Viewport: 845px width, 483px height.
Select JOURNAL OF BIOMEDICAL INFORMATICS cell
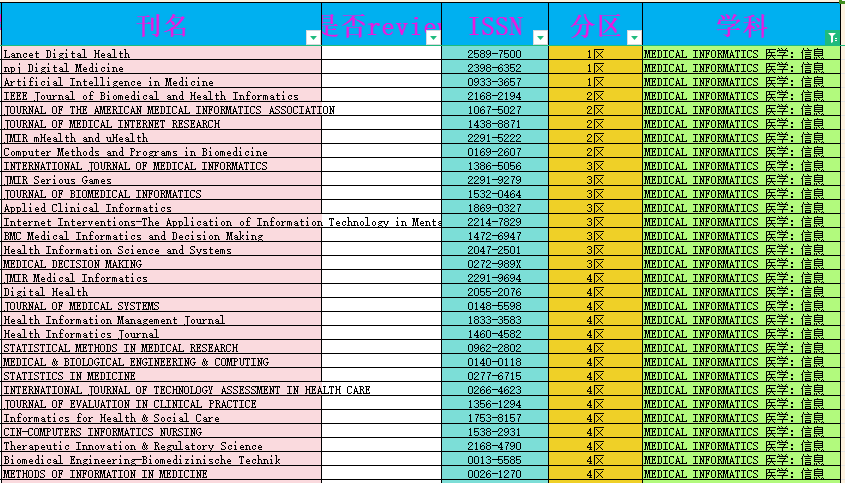(x=162, y=194)
